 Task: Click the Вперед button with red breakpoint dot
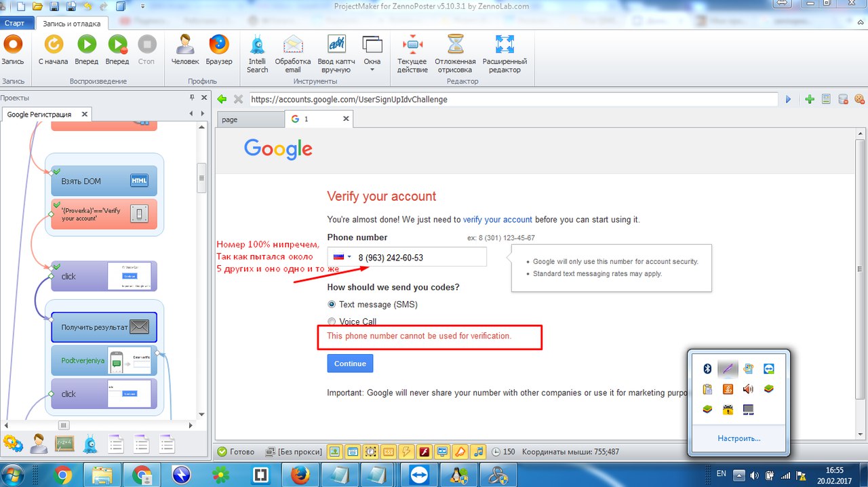[x=117, y=51]
